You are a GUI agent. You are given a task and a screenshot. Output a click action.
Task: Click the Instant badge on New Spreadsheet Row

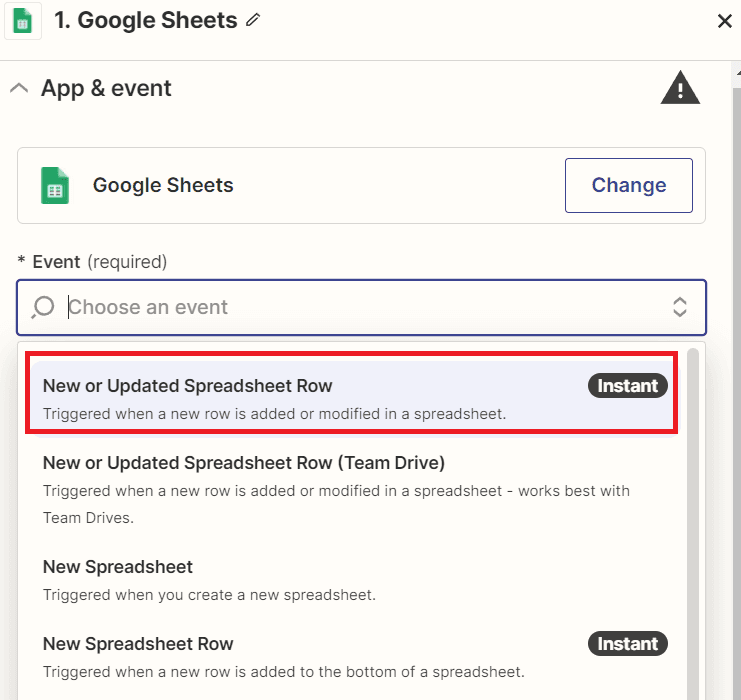(628, 644)
